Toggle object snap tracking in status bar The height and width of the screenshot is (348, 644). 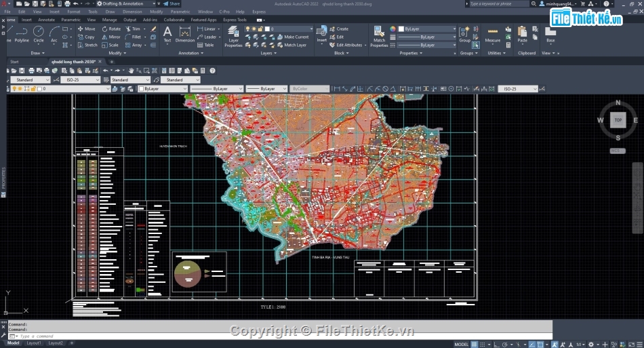point(532,345)
